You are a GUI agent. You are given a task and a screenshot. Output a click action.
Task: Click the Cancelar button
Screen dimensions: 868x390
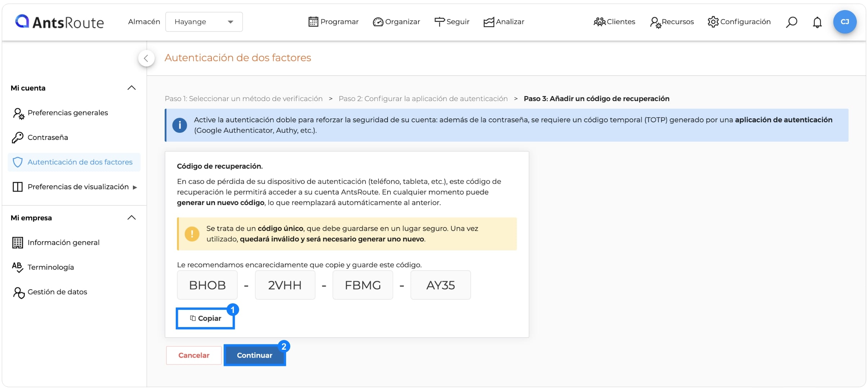click(x=194, y=355)
